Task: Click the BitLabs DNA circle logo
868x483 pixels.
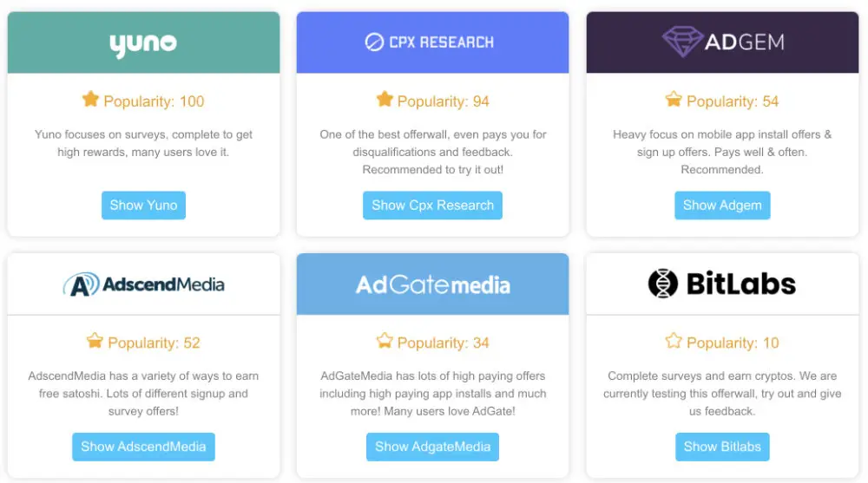Action: tap(663, 284)
